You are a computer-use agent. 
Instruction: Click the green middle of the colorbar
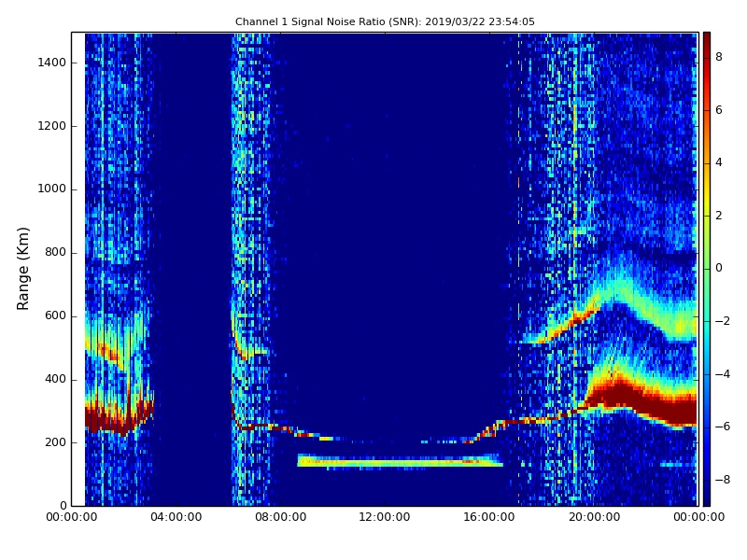click(707, 269)
